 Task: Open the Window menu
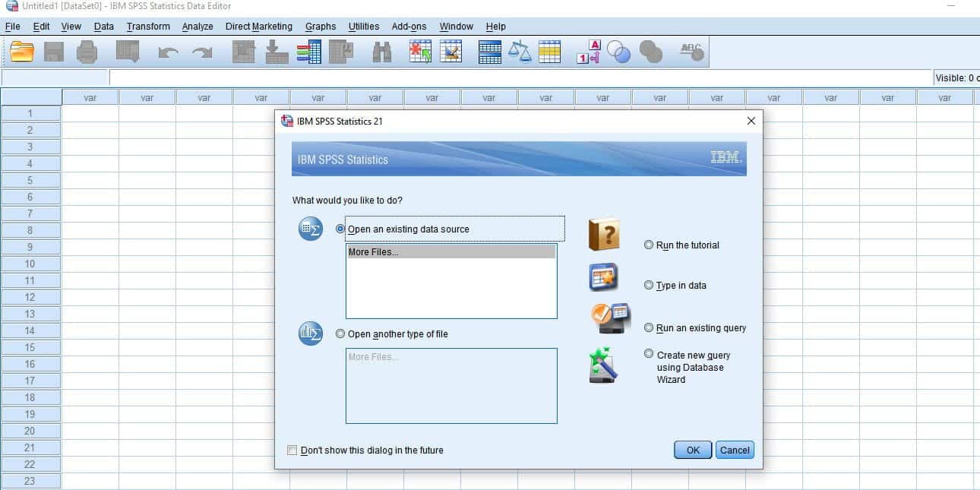point(457,26)
